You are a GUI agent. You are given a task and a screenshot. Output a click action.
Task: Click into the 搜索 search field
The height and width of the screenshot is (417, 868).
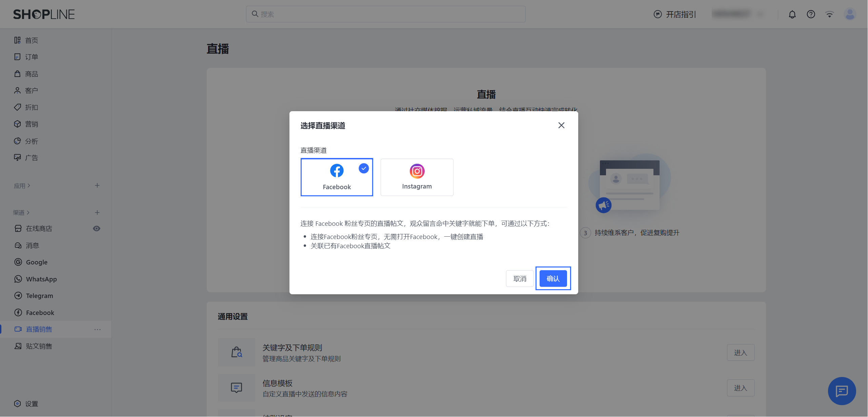pos(386,14)
